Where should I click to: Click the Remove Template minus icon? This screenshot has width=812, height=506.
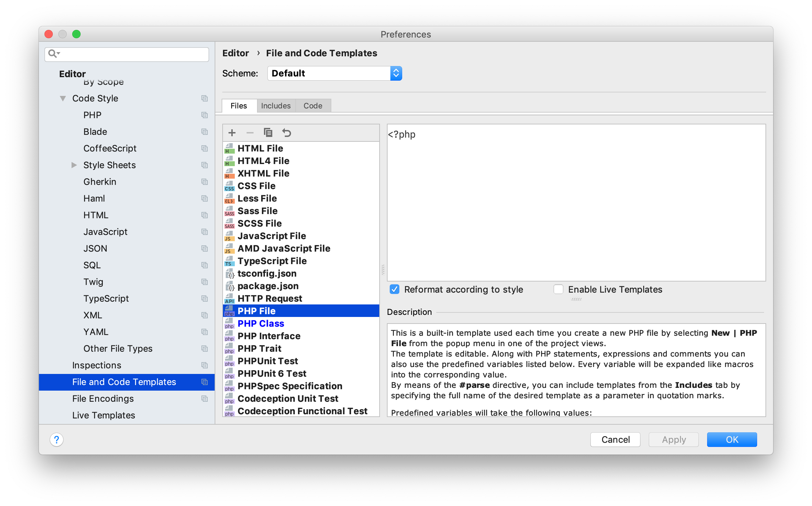[x=250, y=133]
